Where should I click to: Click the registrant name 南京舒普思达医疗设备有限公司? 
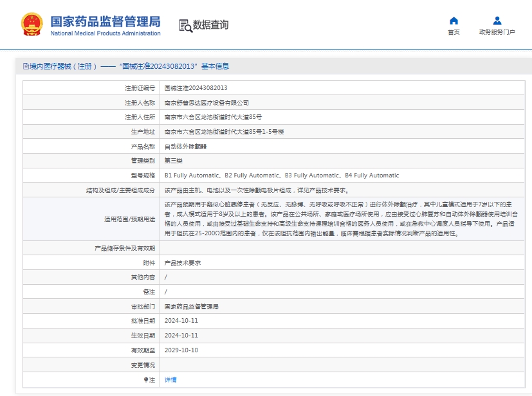tap(206, 103)
